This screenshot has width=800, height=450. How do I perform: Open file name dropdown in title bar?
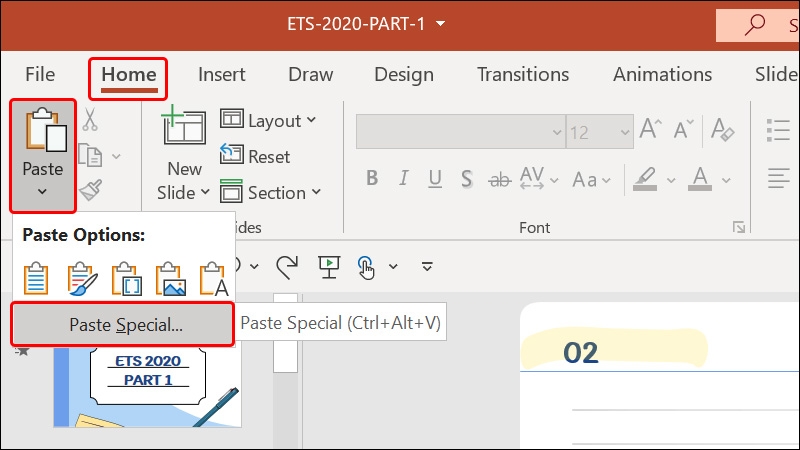(441, 23)
